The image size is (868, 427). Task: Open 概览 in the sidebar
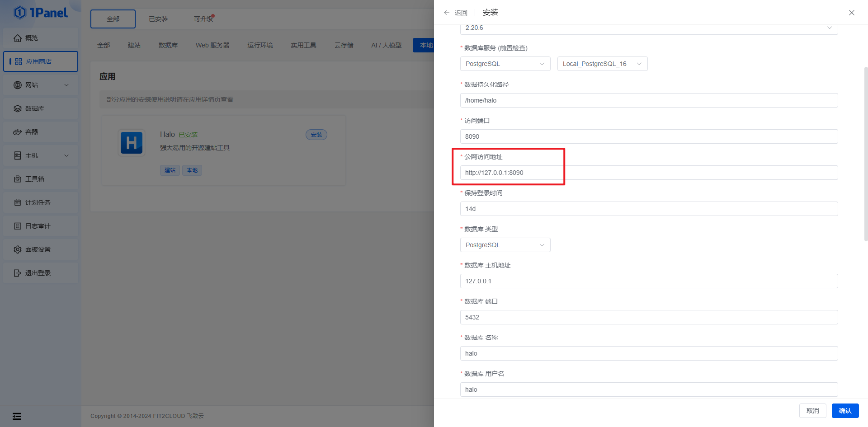click(x=41, y=38)
